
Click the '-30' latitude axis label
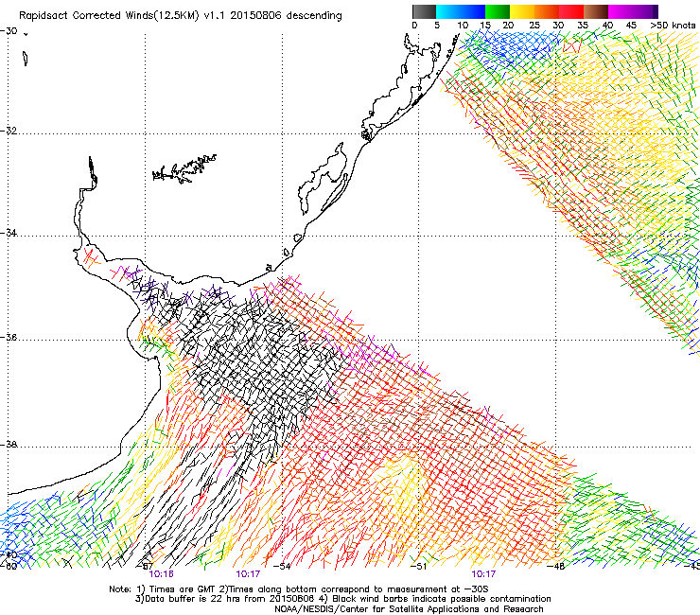(9, 31)
